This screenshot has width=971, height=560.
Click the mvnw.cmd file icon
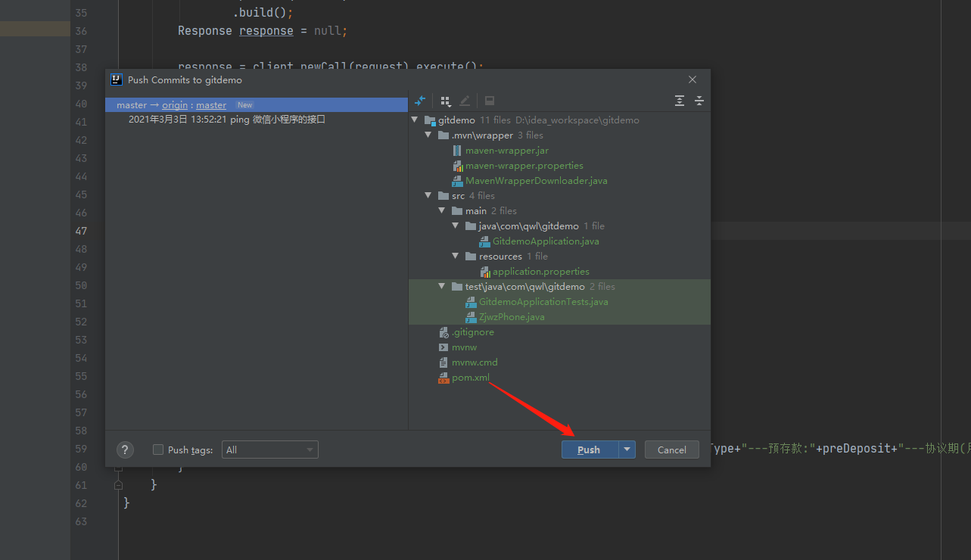(443, 362)
